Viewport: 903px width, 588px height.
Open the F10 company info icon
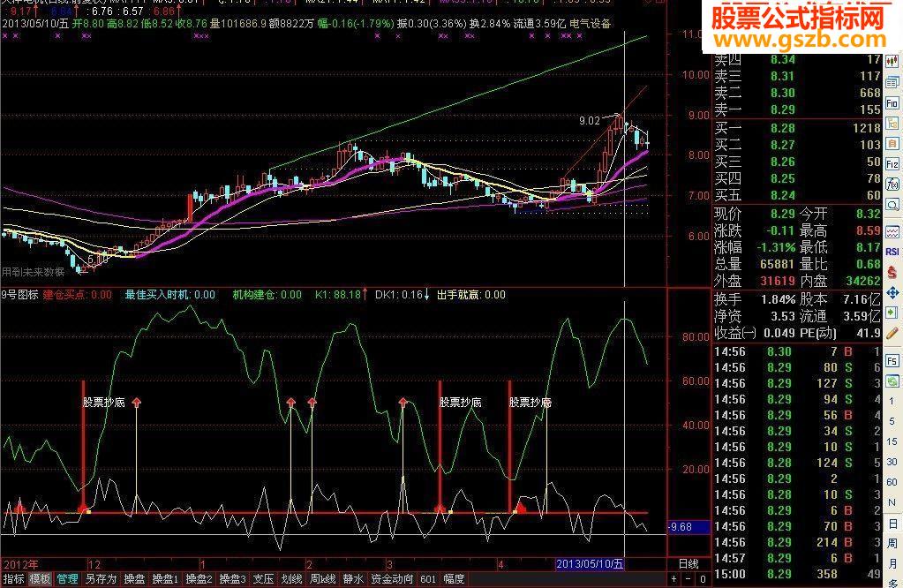pyautogui.click(x=892, y=103)
